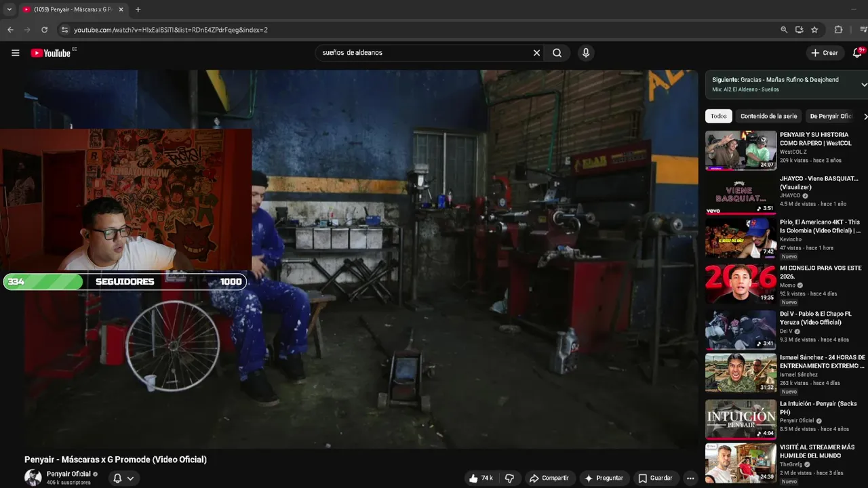Like the video (74 k)
The image size is (868, 488).
click(481, 478)
